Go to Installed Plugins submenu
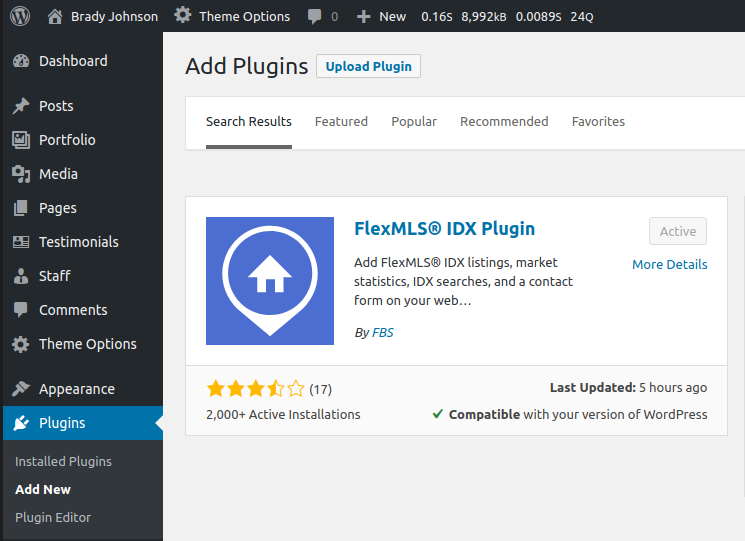 [63, 461]
